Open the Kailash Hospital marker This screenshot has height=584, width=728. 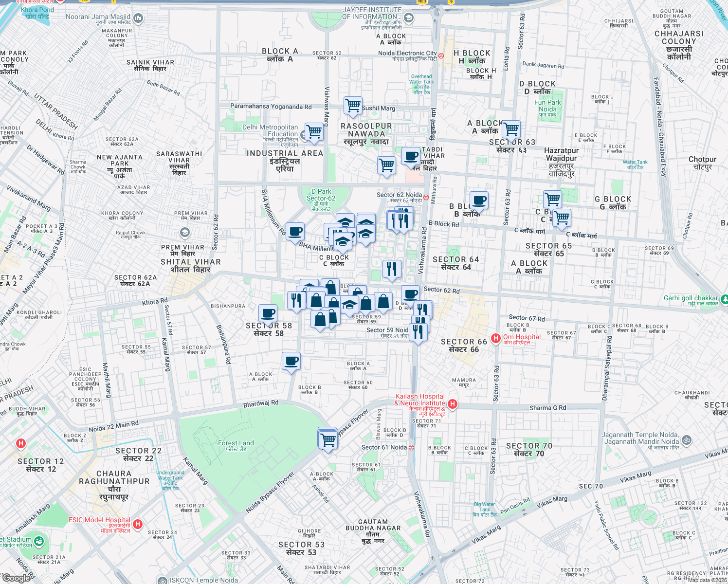point(453,403)
